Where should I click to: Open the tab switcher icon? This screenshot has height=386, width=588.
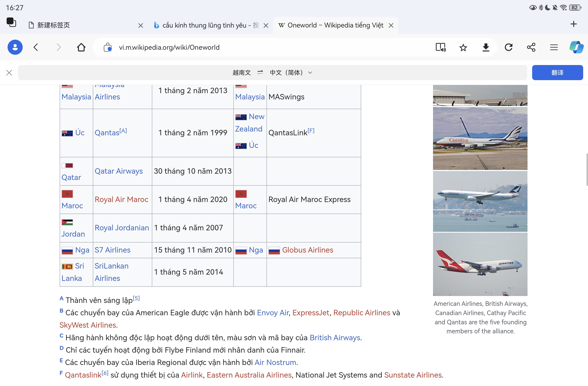(x=11, y=22)
